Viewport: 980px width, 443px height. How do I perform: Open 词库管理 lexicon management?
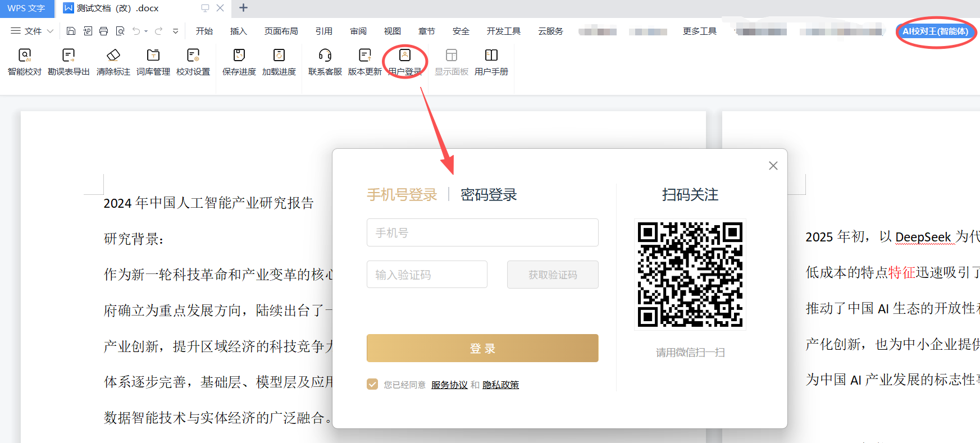[x=153, y=56]
